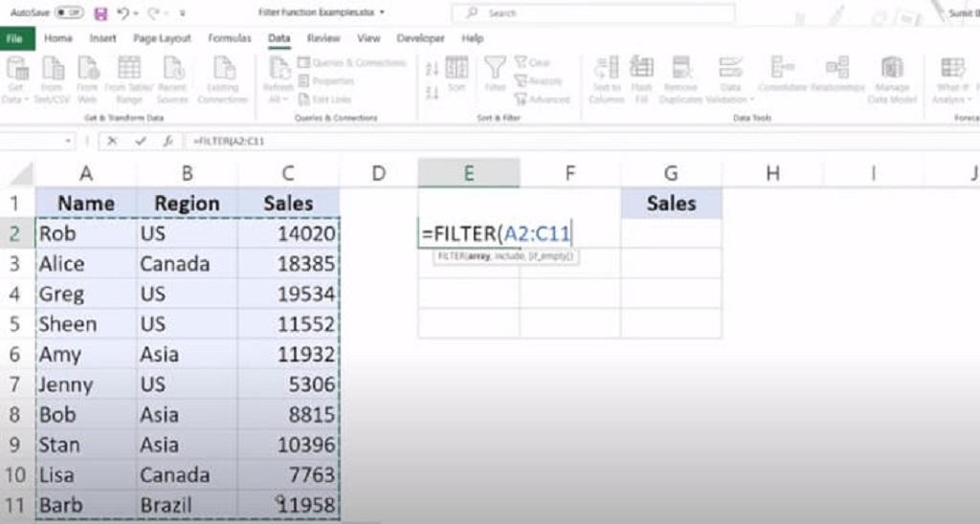
Task: Open the Formulas tab
Action: [230, 38]
